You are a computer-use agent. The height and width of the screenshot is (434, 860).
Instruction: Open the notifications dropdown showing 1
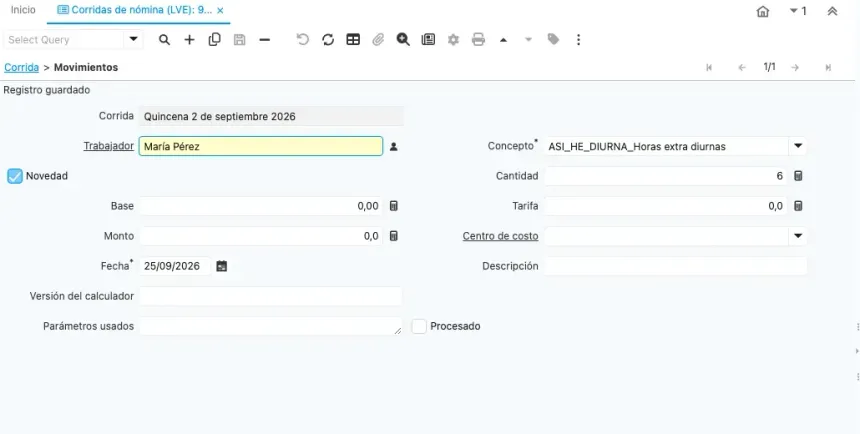[x=797, y=11]
